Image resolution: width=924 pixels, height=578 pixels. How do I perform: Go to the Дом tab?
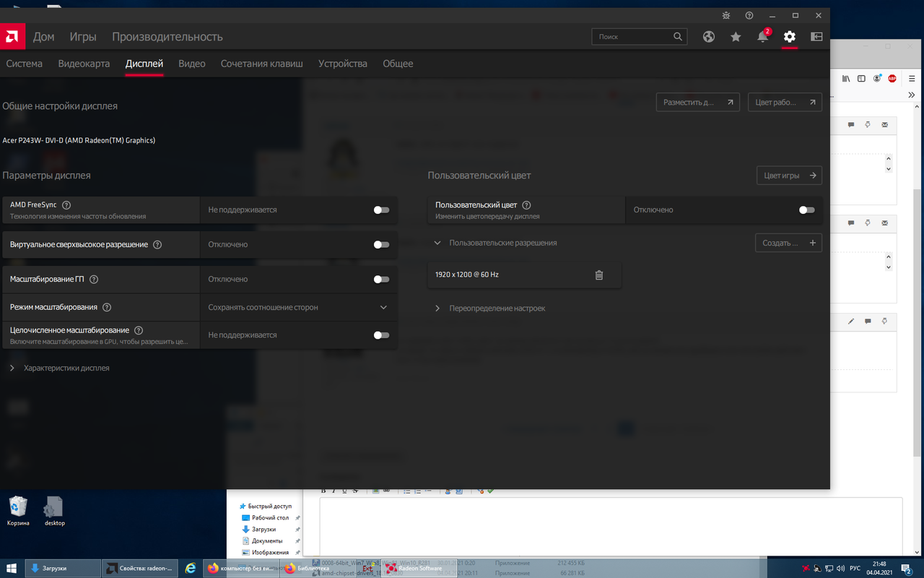(44, 36)
